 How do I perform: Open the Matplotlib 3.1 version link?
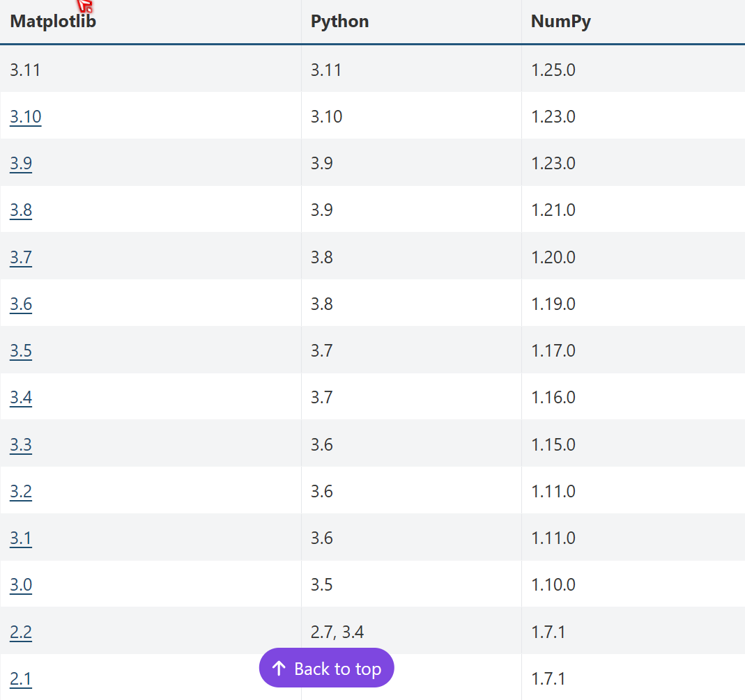click(x=21, y=538)
